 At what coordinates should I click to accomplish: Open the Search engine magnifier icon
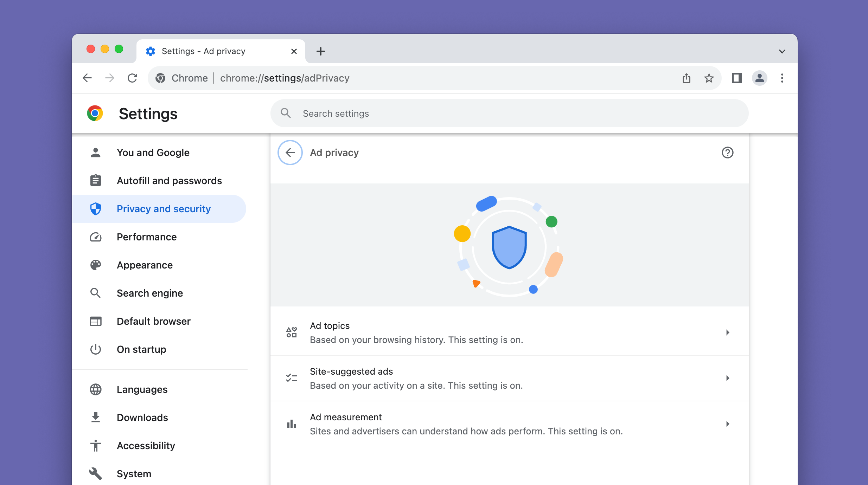(95, 293)
